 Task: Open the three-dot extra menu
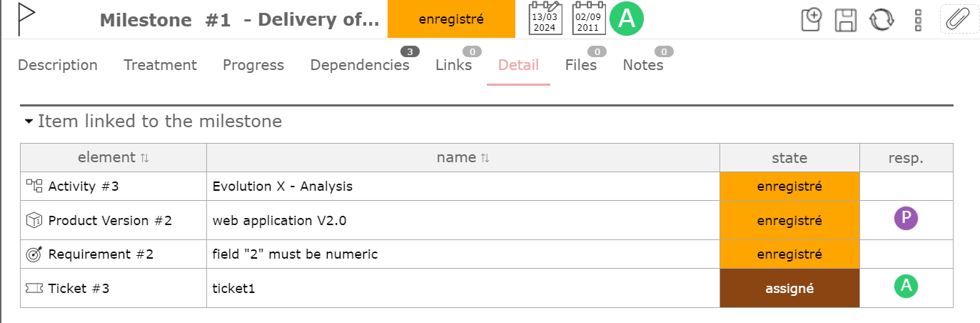918,19
